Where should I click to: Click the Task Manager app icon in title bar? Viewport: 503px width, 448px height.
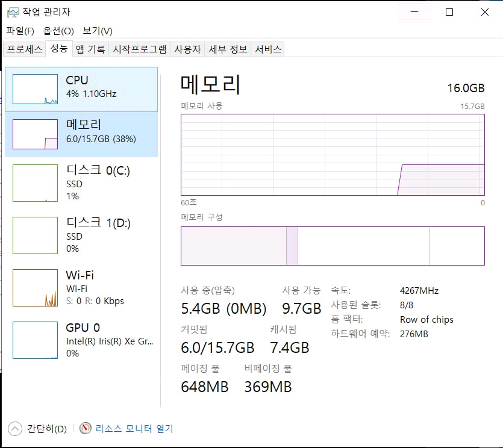pyautogui.click(x=13, y=13)
